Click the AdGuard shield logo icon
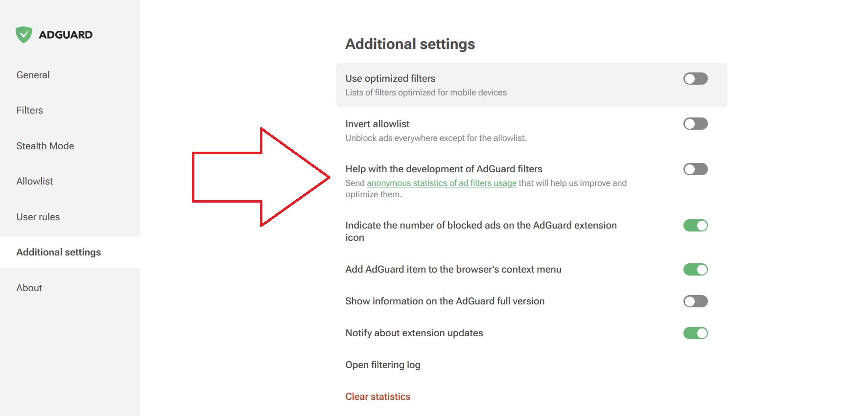Viewport: 868px width, 416px height. pos(23,35)
